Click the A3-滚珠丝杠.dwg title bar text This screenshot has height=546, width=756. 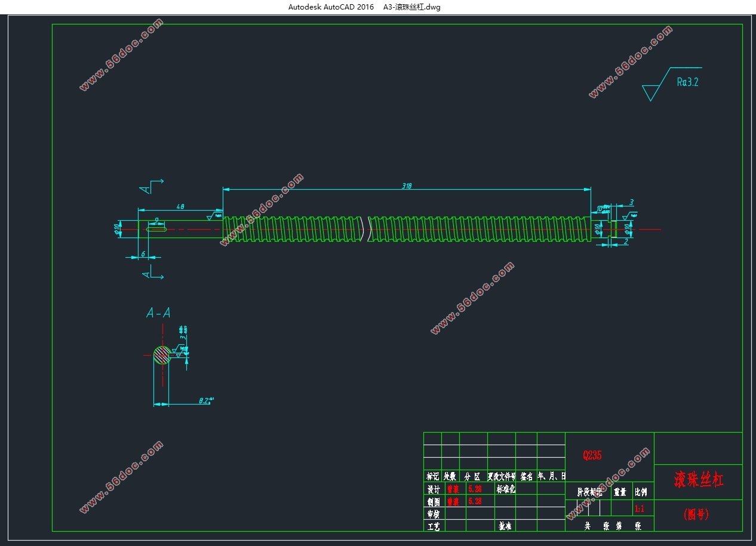412,7
